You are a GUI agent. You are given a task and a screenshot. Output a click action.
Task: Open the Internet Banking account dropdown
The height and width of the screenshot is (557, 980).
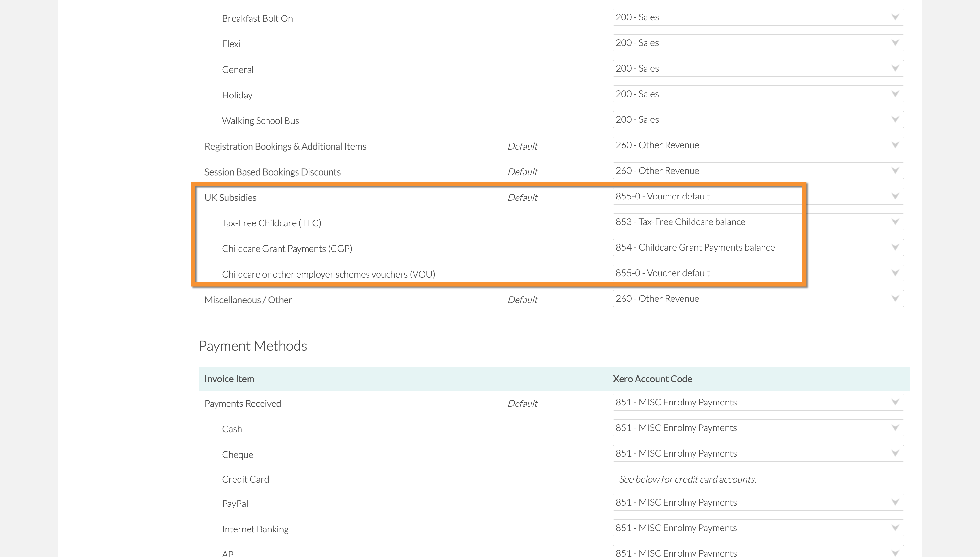[x=758, y=528]
